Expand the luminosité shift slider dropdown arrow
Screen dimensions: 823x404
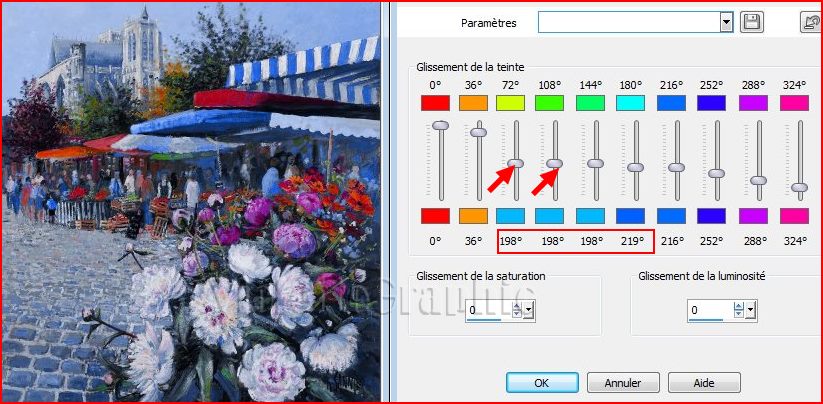(750, 311)
